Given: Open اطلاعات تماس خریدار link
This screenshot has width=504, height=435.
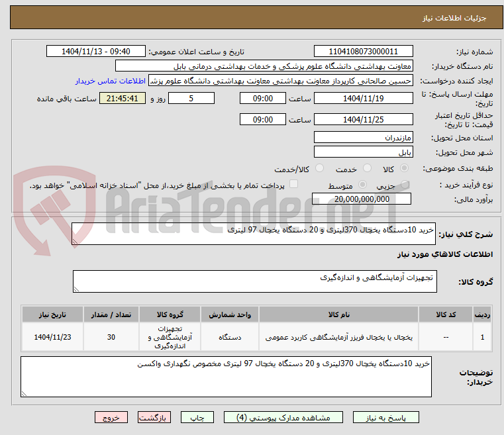Looking at the screenshot, I should click(111, 81).
